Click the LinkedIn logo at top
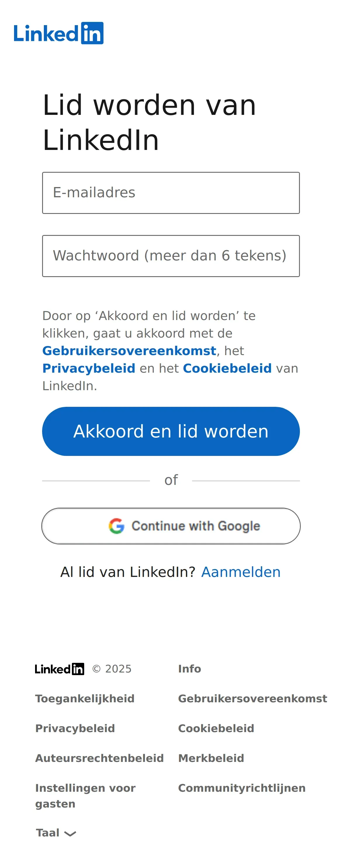Viewport: 342px width, 868px height. tap(59, 33)
